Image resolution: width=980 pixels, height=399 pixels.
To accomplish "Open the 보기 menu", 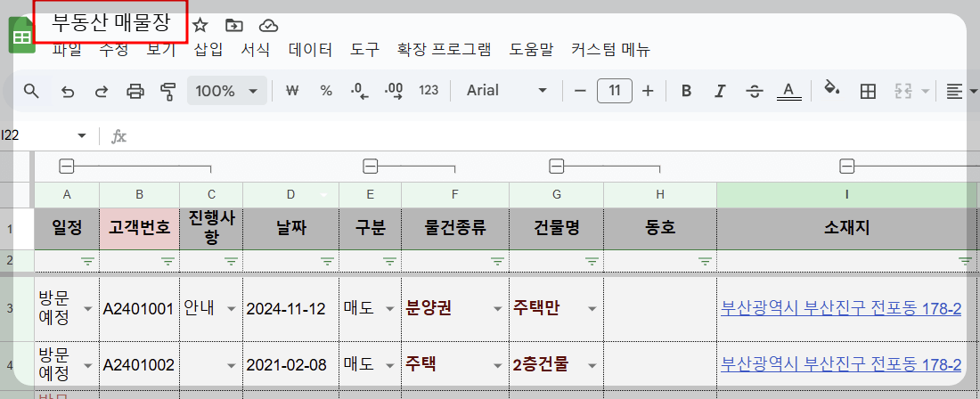I will (161, 50).
